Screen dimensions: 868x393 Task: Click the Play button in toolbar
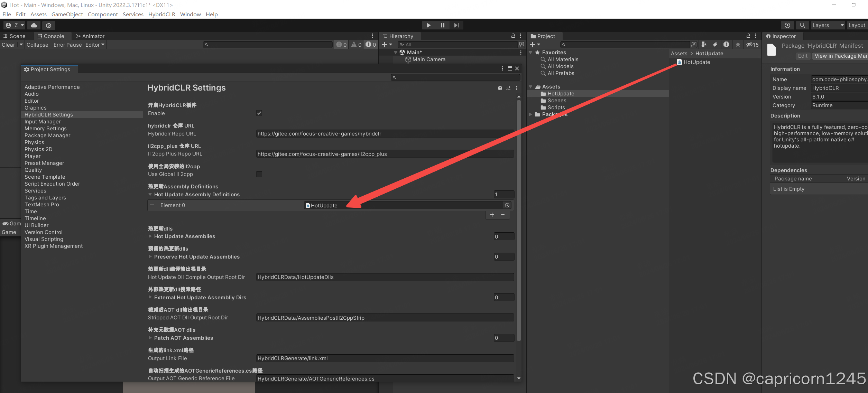pos(428,25)
